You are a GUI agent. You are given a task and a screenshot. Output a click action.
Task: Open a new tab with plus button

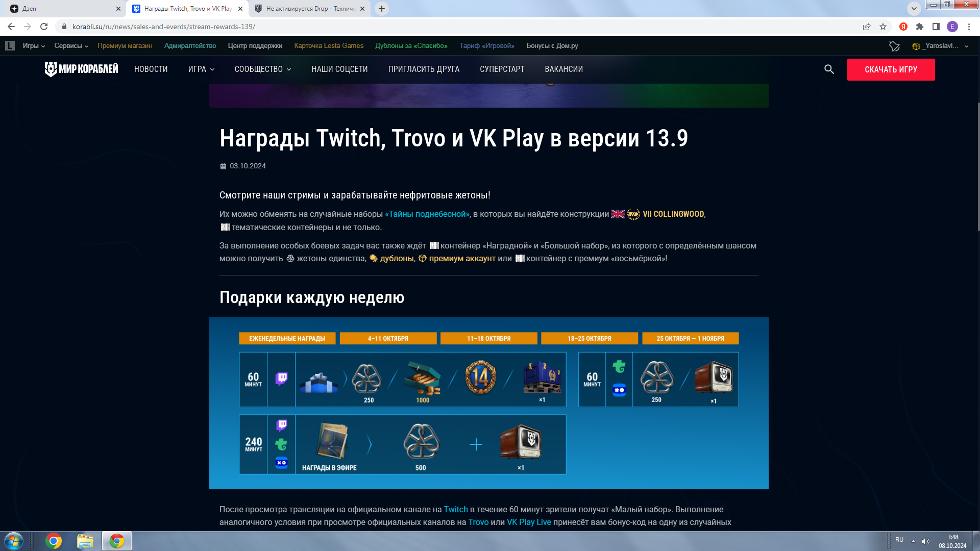point(382,9)
